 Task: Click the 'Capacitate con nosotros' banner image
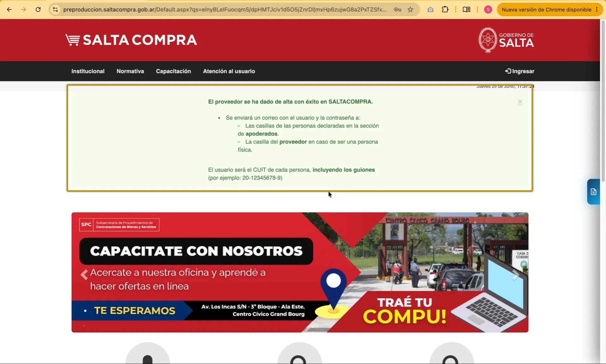pyautogui.click(x=300, y=272)
